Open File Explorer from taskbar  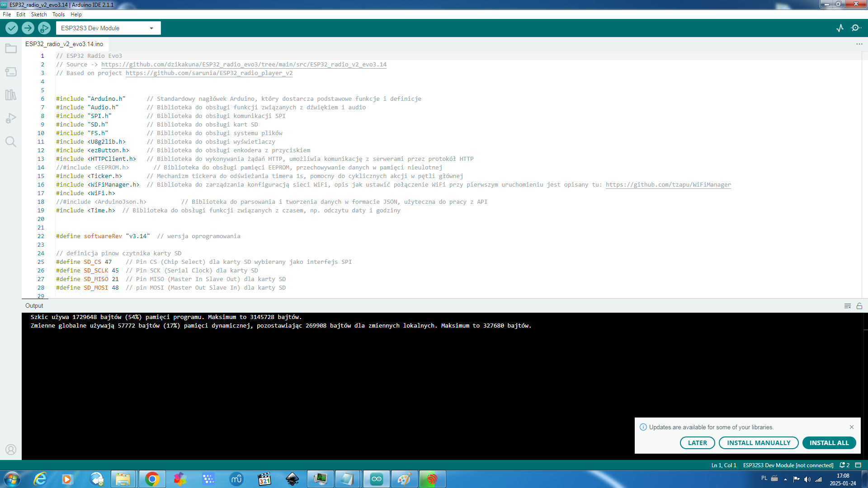coord(123,479)
